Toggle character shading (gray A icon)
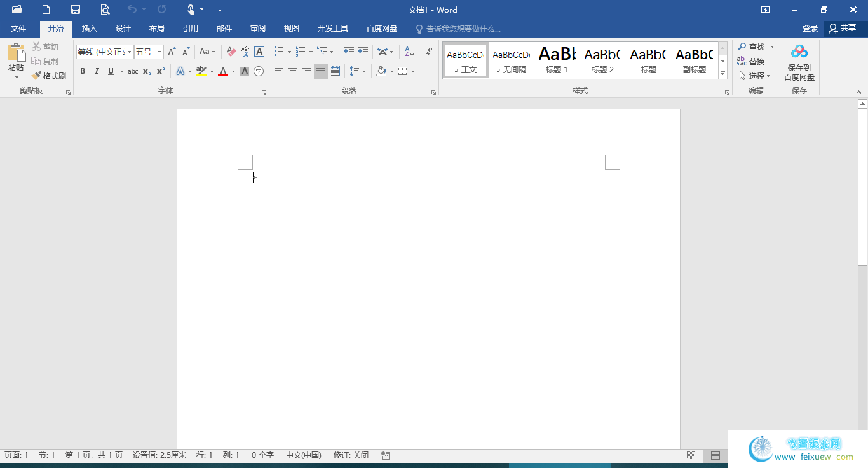The width and height of the screenshot is (868, 468). point(245,71)
